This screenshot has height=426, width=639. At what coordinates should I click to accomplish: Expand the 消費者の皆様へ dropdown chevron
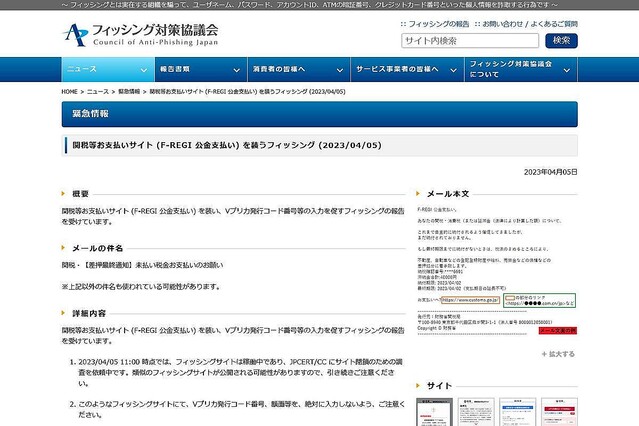click(x=340, y=70)
